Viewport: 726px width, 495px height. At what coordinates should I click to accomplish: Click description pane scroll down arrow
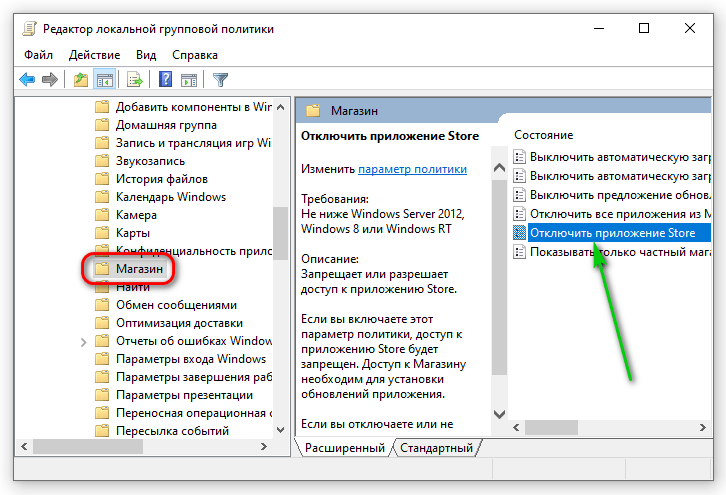click(x=500, y=414)
